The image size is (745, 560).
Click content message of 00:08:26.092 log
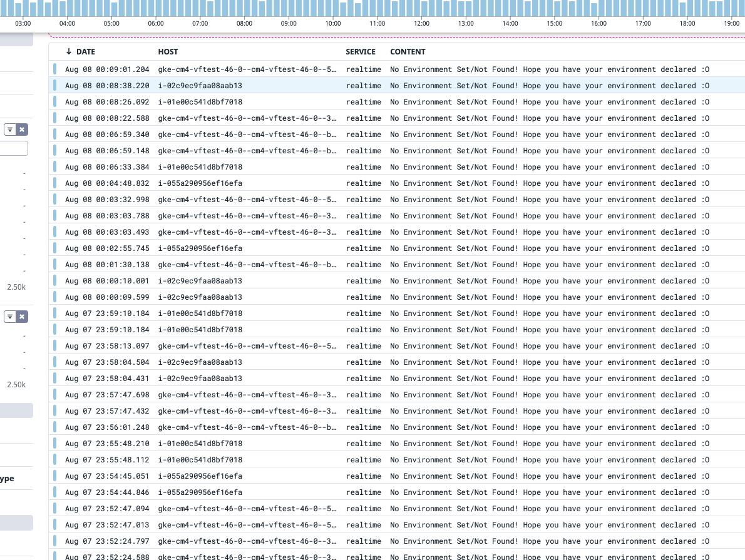(x=550, y=102)
